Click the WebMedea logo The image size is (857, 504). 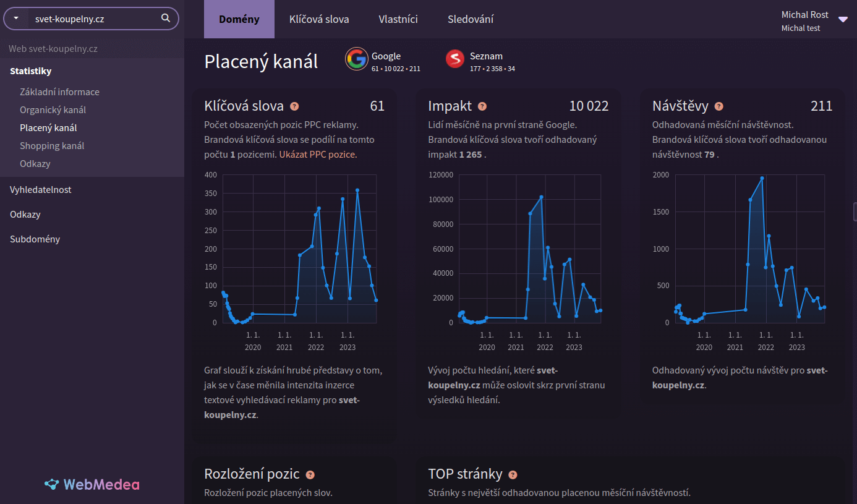coord(92,485)
